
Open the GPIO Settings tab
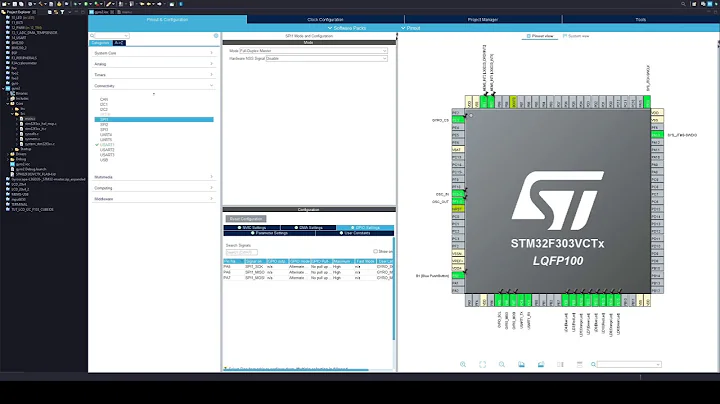[365, 228]
